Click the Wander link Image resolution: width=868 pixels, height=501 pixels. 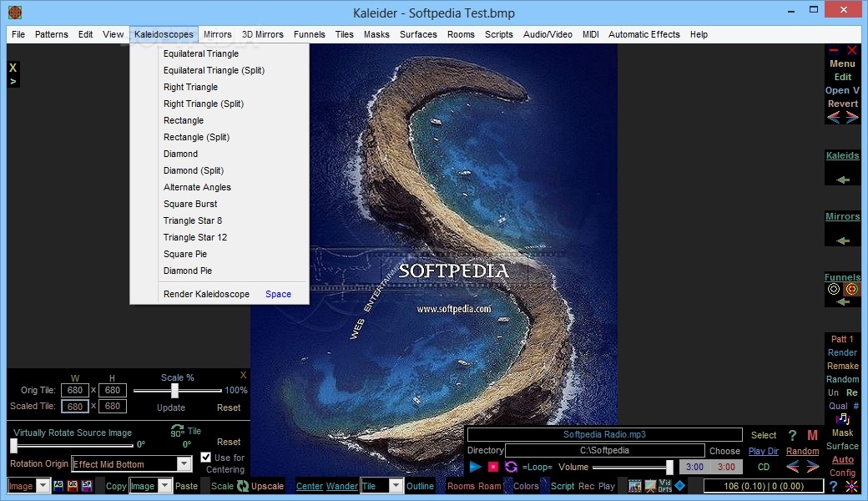point(342,486)
